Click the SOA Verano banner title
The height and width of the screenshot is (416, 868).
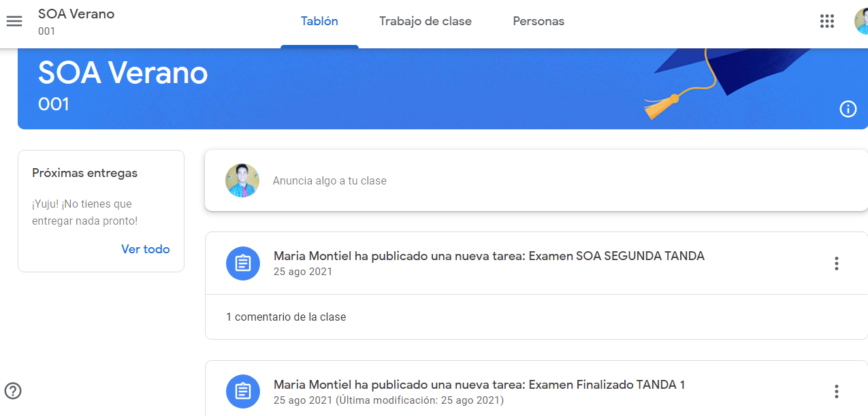(123, 72)
